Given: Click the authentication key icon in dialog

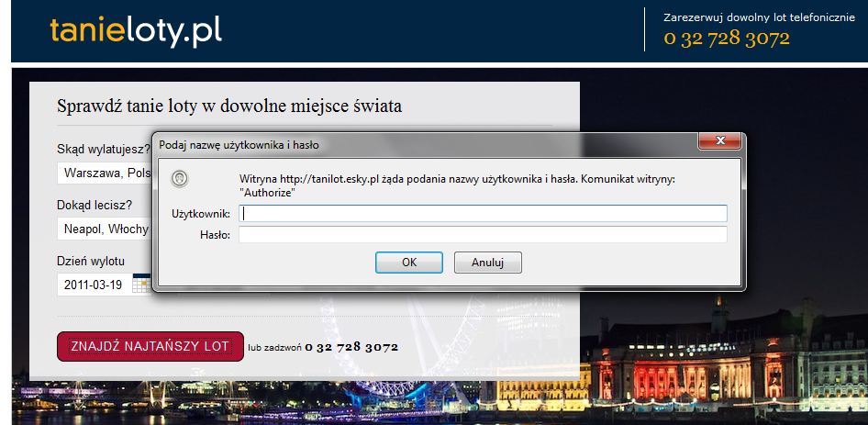Looking at the screenshot, I should 181,178.
